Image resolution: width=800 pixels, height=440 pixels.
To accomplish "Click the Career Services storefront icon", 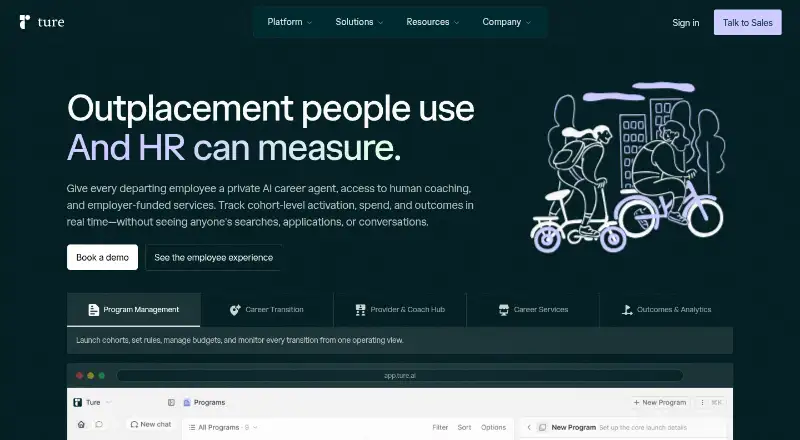I will click(504, 310).
